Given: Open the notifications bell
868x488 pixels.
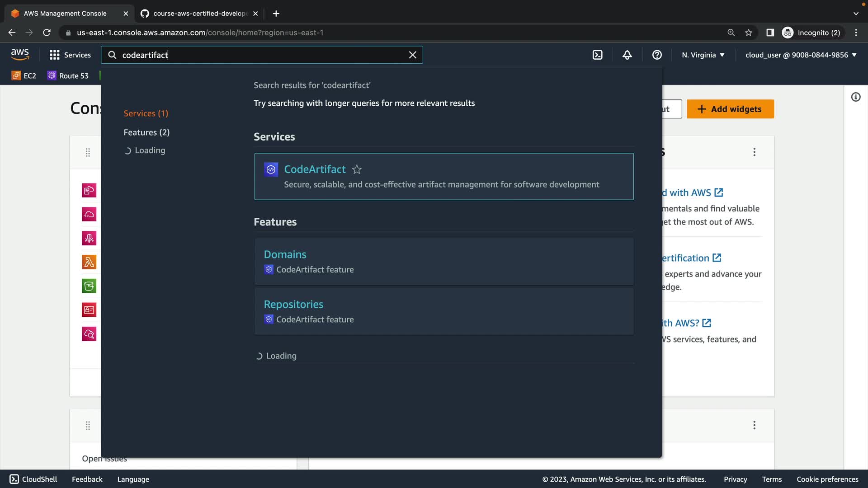Looking at the screenshot, I should point(627,55).
